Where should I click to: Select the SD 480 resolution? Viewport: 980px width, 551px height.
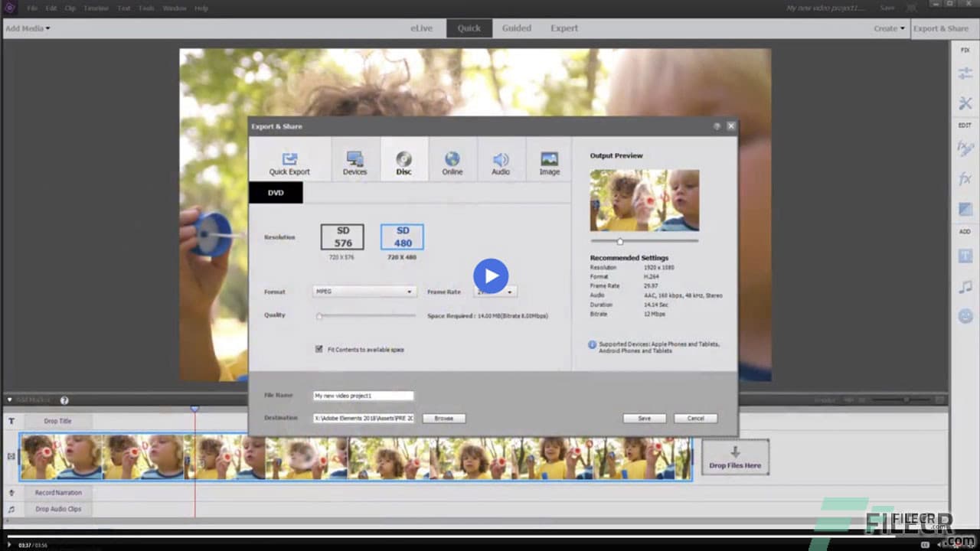tap(403, 236)
